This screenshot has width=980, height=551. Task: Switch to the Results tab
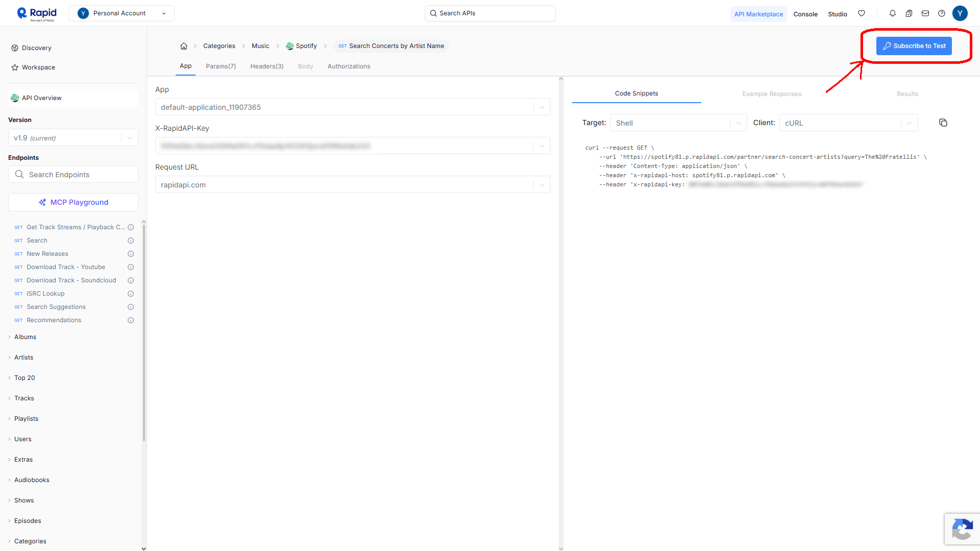pos(907,94)
